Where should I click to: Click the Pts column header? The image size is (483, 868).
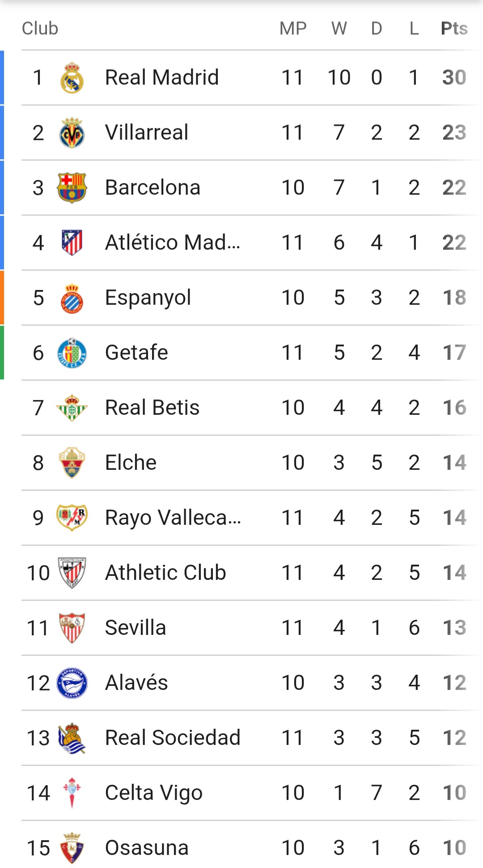[x=454, y=29]
